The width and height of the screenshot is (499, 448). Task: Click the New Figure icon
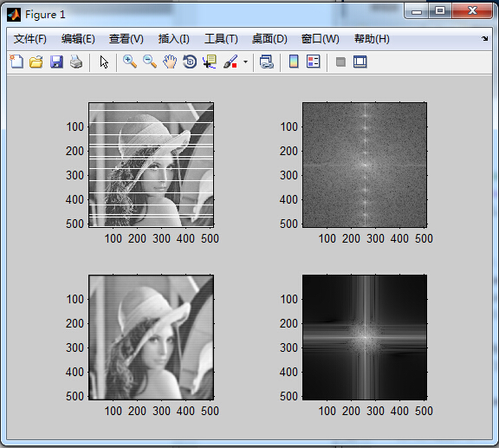pos(16,62)
